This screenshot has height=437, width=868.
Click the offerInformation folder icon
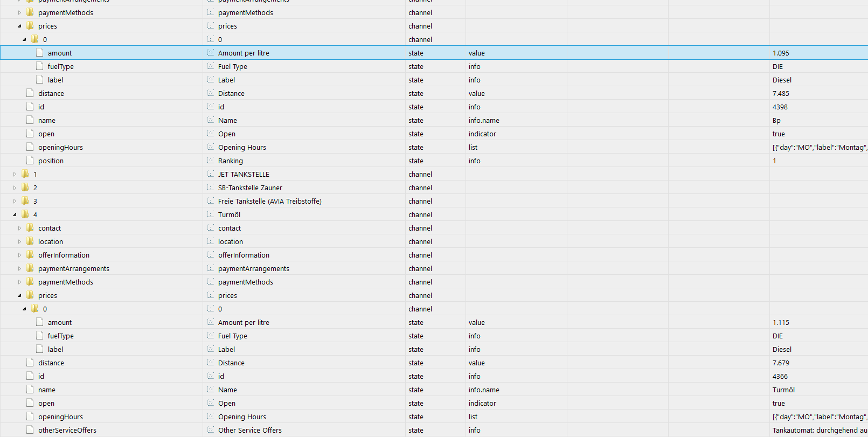tap(30, 254)
